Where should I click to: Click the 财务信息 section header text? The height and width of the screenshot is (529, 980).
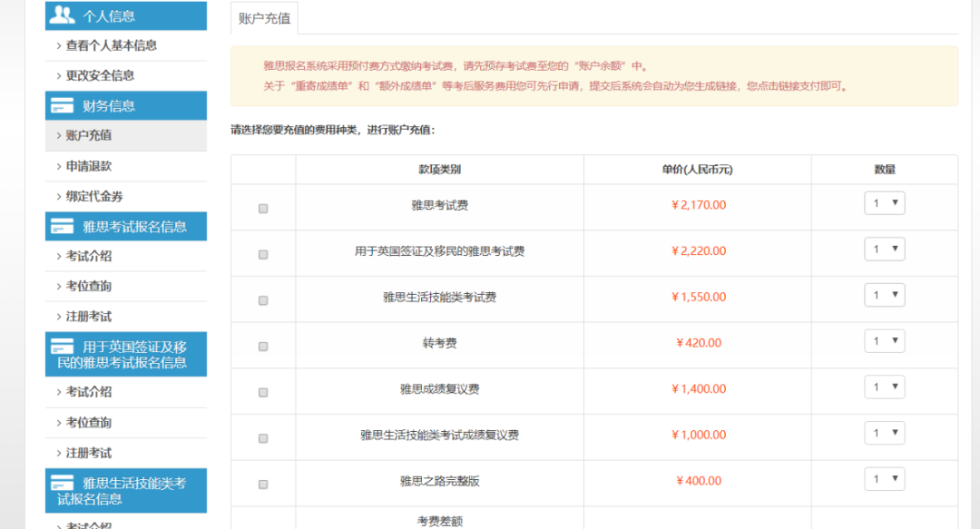tap(110, 106)
